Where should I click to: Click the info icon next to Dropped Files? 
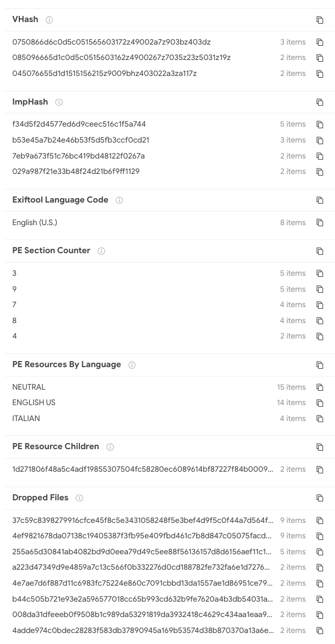[79, 498]
